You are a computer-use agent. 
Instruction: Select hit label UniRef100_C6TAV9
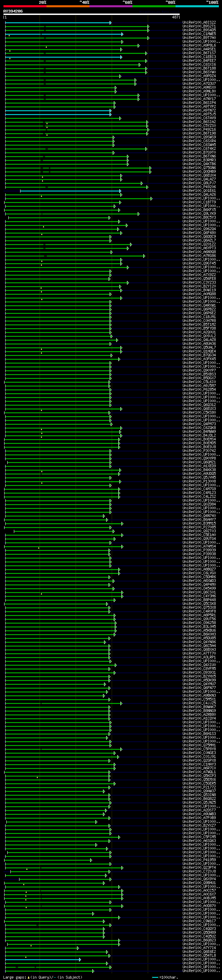(199, 118)
